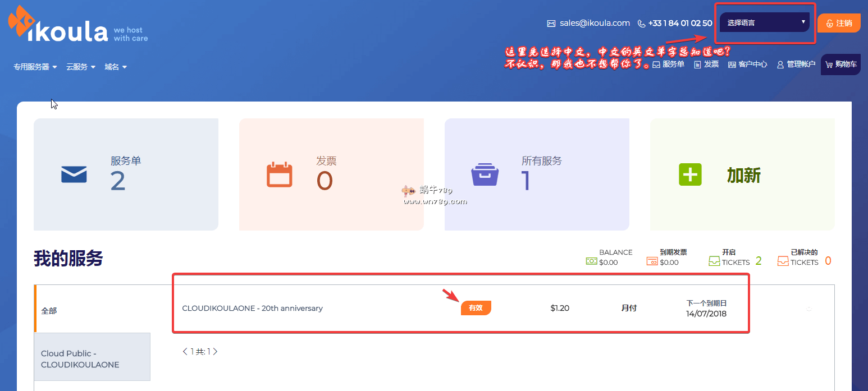Open the 购物车 shopping cart
The width and height of the screenshot is (868, 391).
coord(840,65)
